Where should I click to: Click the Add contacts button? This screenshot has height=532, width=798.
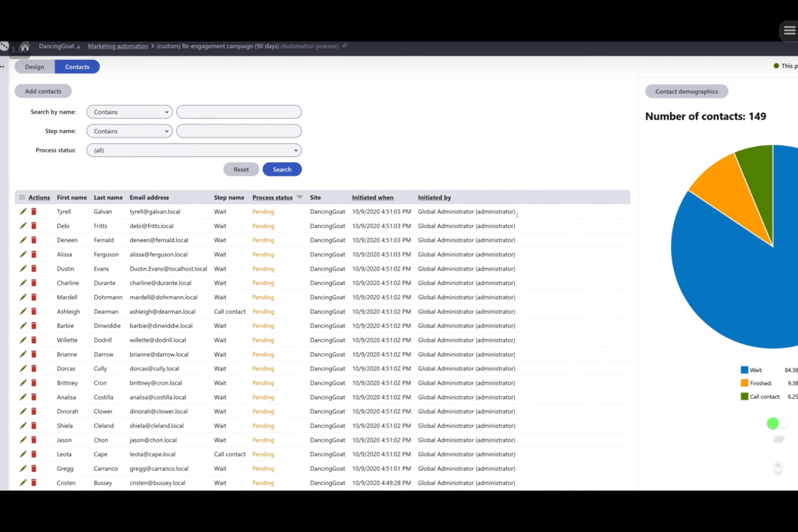(x=43, y=91)
